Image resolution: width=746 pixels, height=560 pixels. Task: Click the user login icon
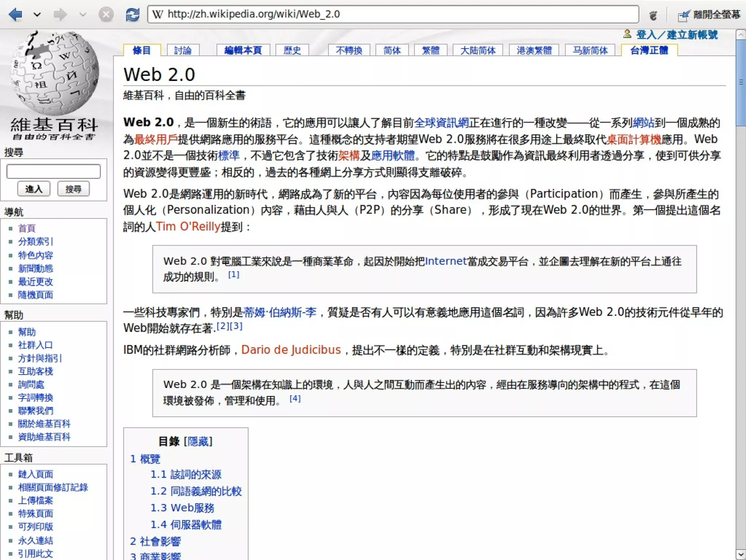click(x=627, y=34)
